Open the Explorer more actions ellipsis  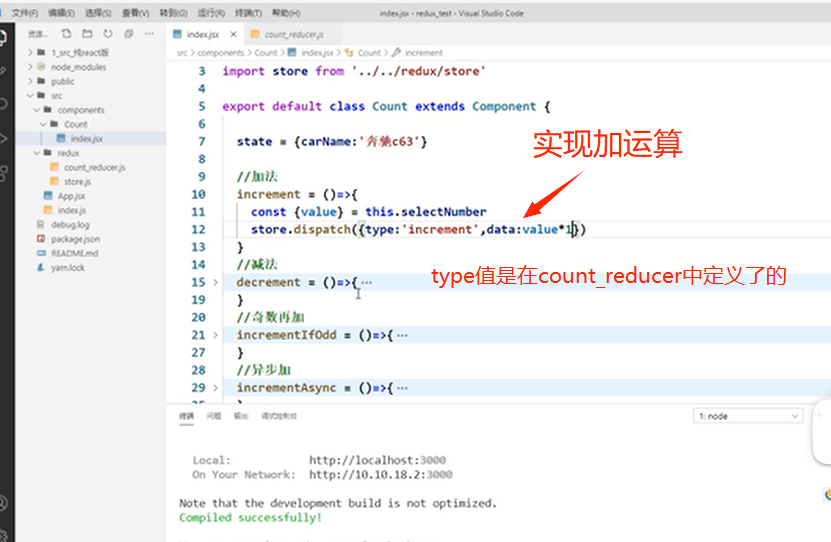point(149,34)
